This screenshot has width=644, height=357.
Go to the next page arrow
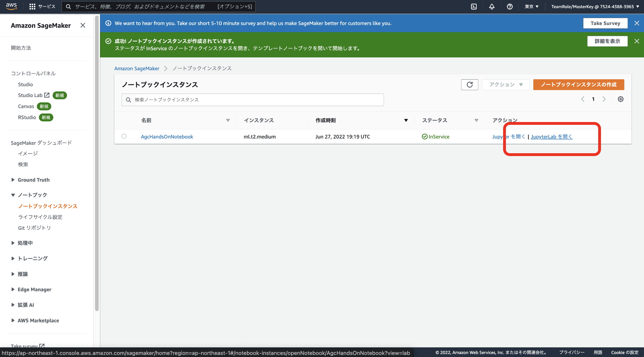click(604, 99)
